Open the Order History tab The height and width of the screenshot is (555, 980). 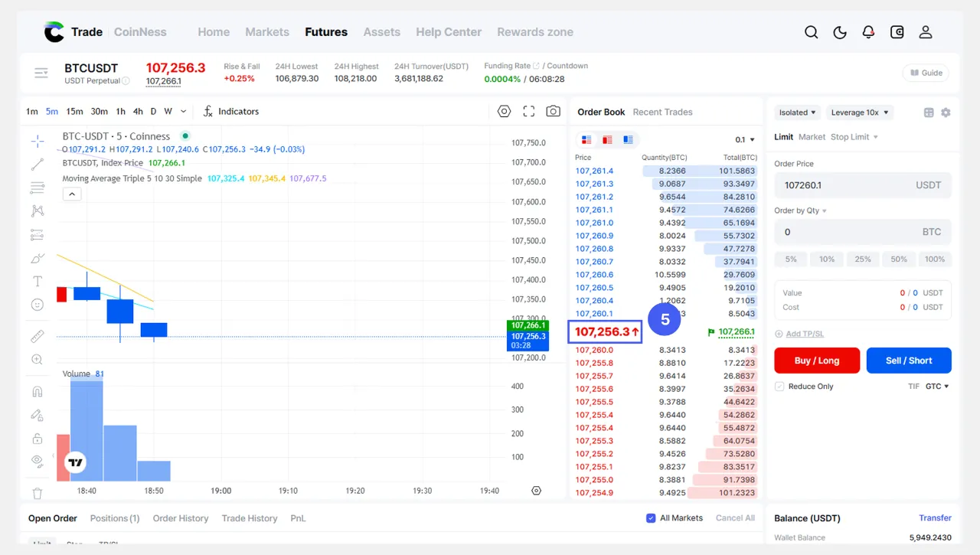point(181,518)
